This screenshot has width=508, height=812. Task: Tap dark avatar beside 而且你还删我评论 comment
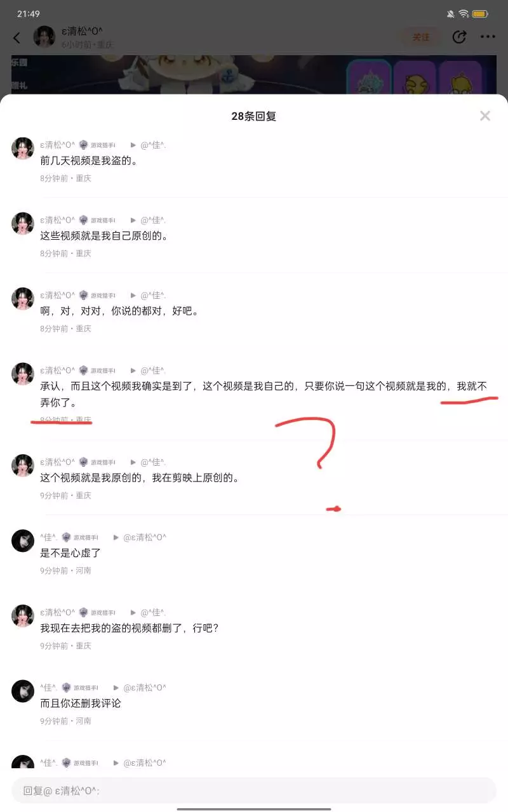coord(23,691)
